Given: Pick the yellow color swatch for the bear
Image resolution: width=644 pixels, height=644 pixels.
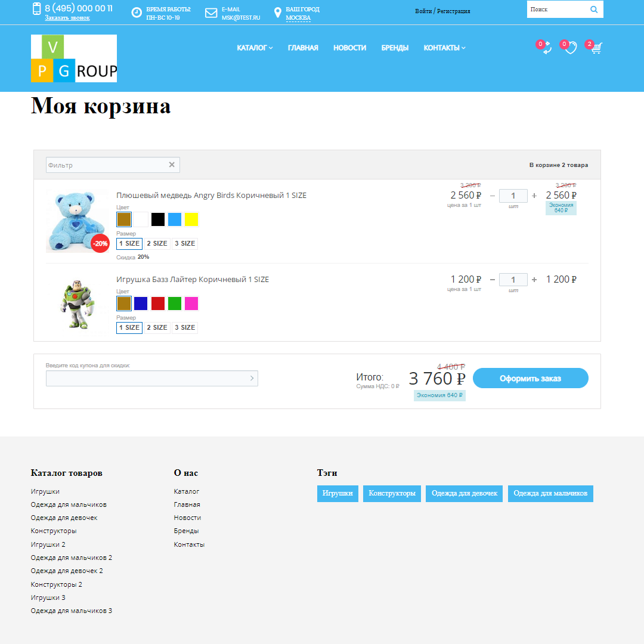Looking at the screenshot, I should coord(191,219).
